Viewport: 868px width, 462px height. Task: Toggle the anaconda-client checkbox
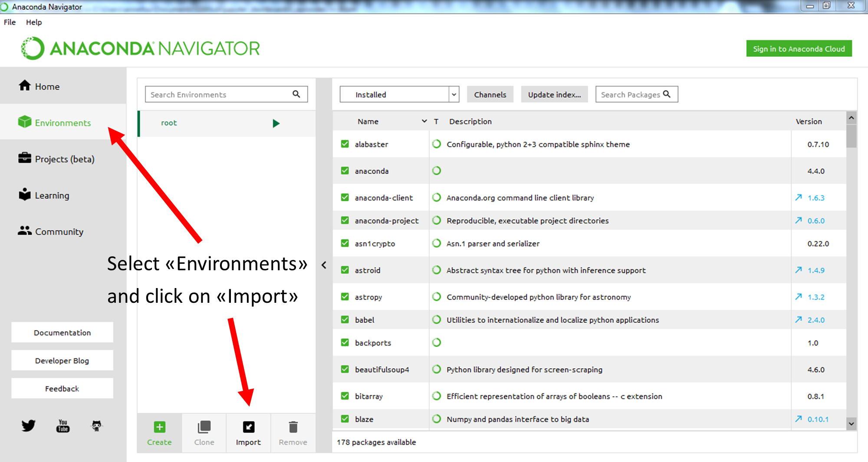[x=345, y=197]
